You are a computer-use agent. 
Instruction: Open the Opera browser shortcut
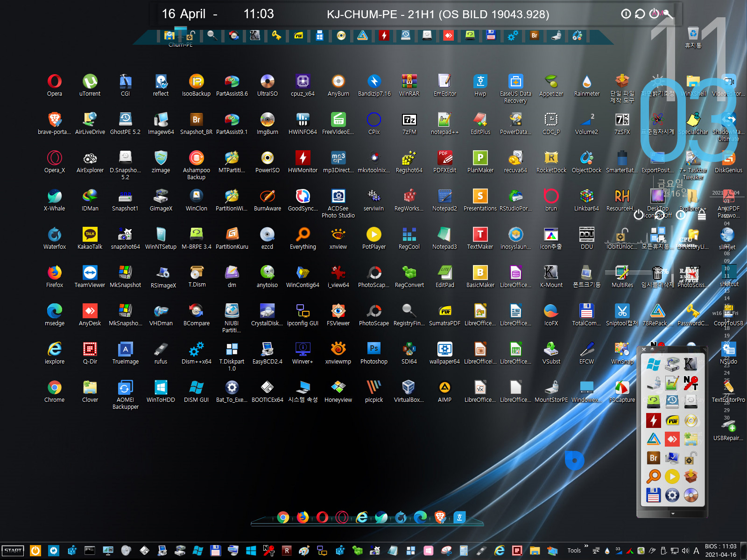55,85
